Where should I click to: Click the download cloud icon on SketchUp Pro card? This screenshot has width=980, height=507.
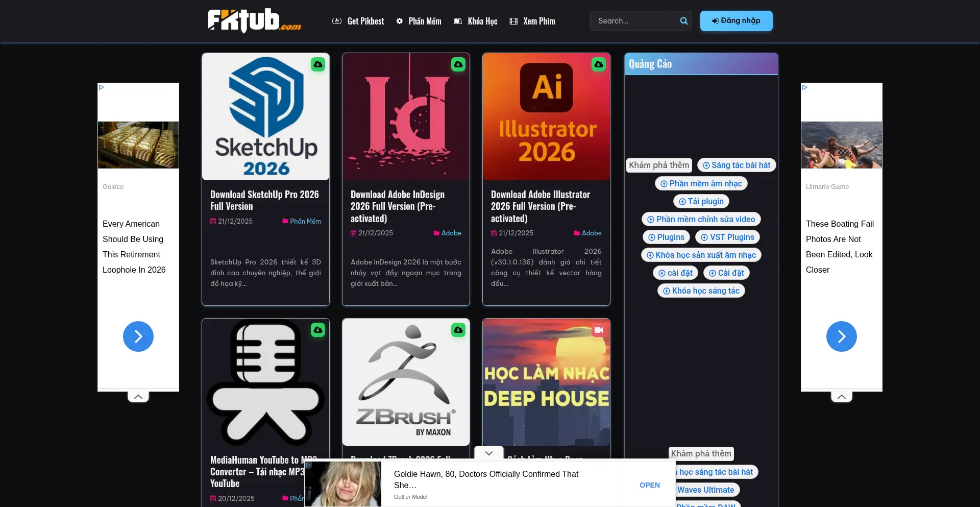(318, 64)
